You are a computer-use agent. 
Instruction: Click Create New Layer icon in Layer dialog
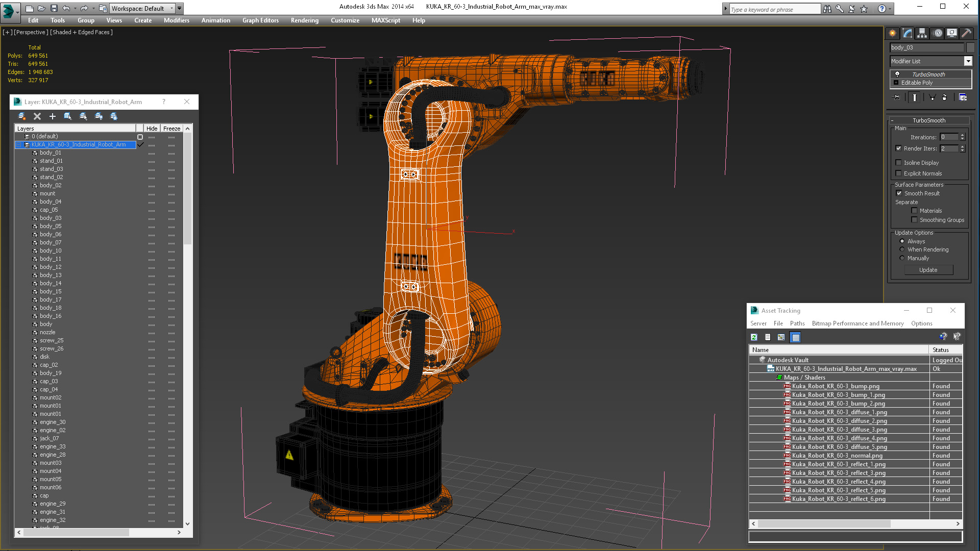coord(22,116)
